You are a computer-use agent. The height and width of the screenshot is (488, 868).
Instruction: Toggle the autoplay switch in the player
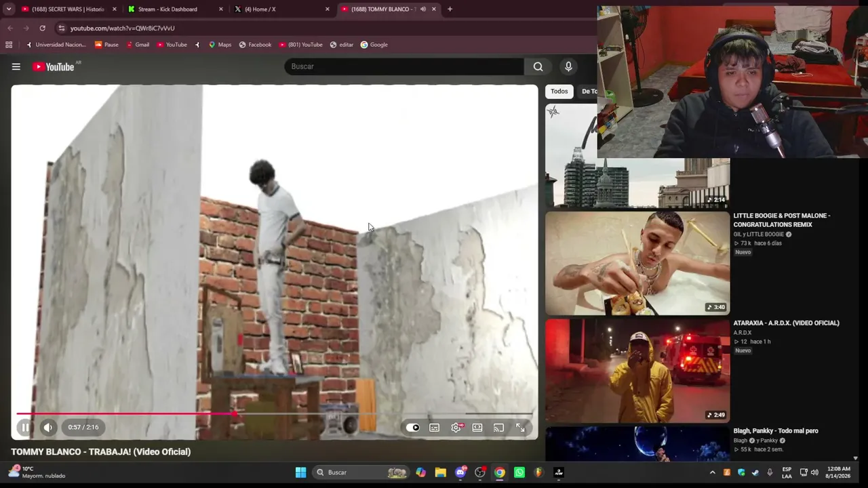[413, 428]
